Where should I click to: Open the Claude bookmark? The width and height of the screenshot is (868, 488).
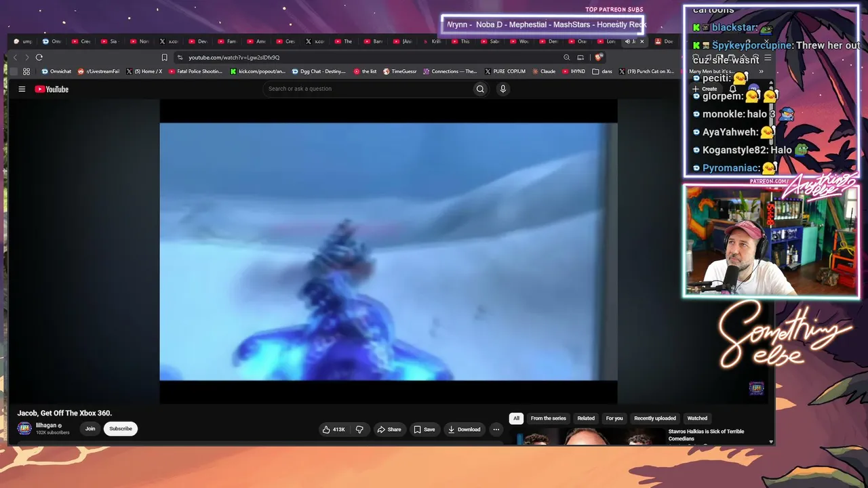(544, 71)
